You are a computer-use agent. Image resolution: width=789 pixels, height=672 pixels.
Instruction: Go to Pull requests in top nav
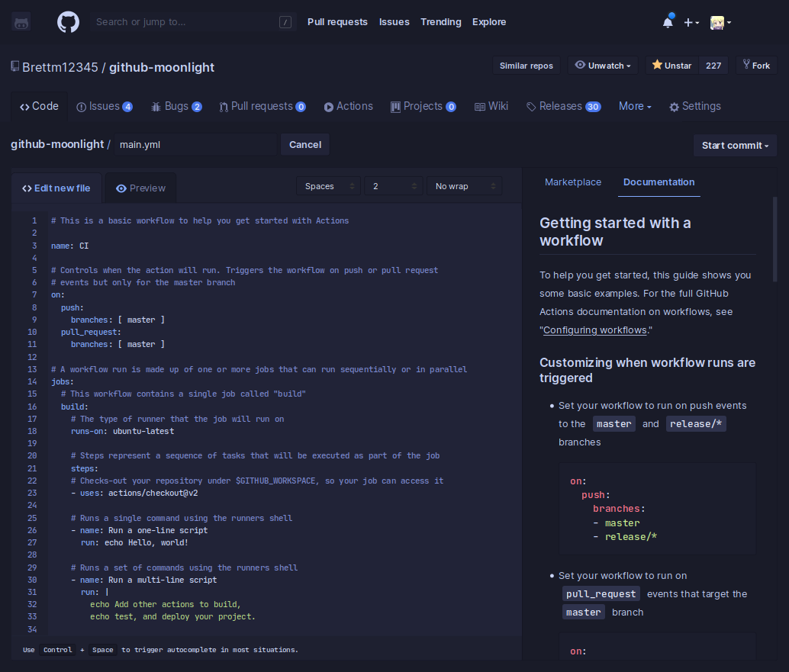point(337,22)
